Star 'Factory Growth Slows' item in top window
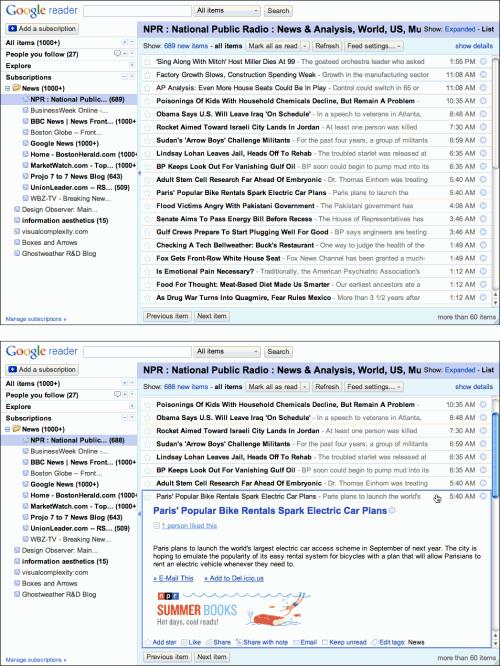 pos(147,75)
